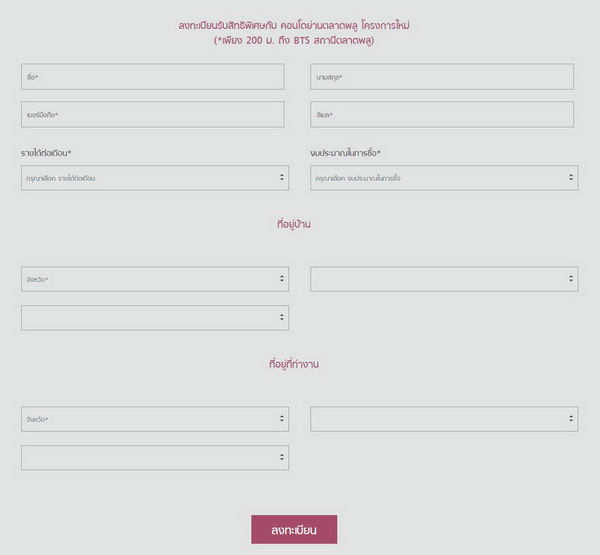Open the empty dropdown beside the work province field

(440, 419)
